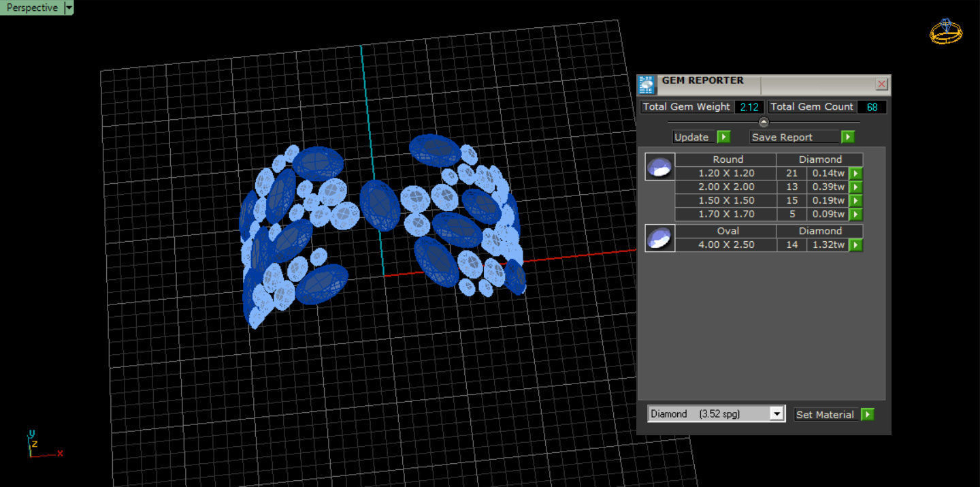The height and width of the screenshot is (487, 980).
Task: Click the 1.50 X 1.50 size cell
Action: (x=726, y=200)
